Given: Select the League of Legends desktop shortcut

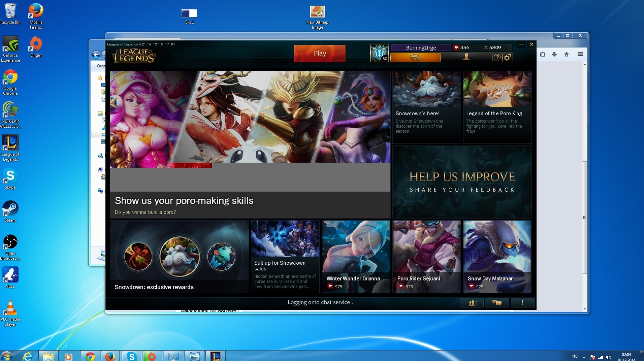Looking at the screenshot, I should [10, 148].
